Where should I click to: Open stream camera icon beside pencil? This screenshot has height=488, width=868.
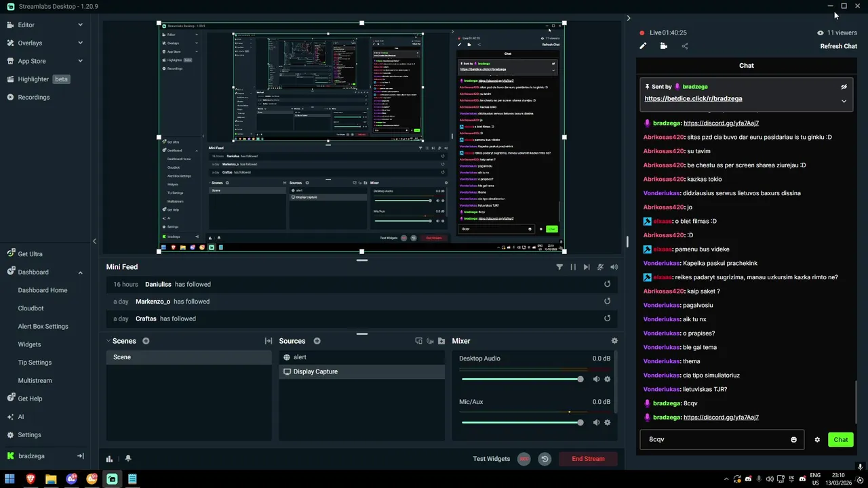tap(663, 46)
